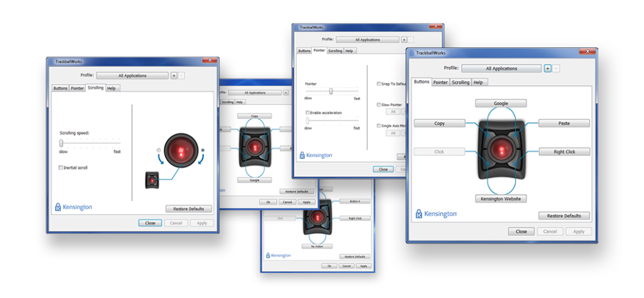
Task: Check the Single Axis Movement option
Action: (379, 126)
